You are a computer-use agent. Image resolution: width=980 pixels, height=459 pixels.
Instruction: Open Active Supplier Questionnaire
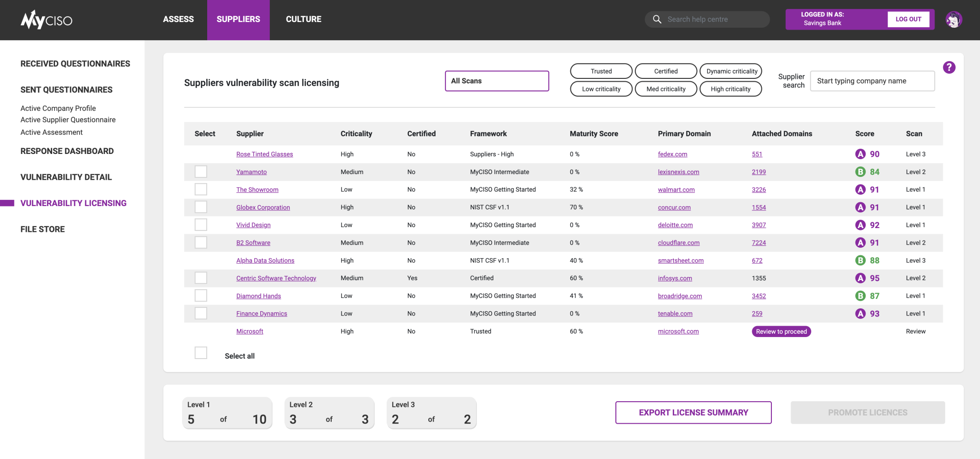point(68,120)
